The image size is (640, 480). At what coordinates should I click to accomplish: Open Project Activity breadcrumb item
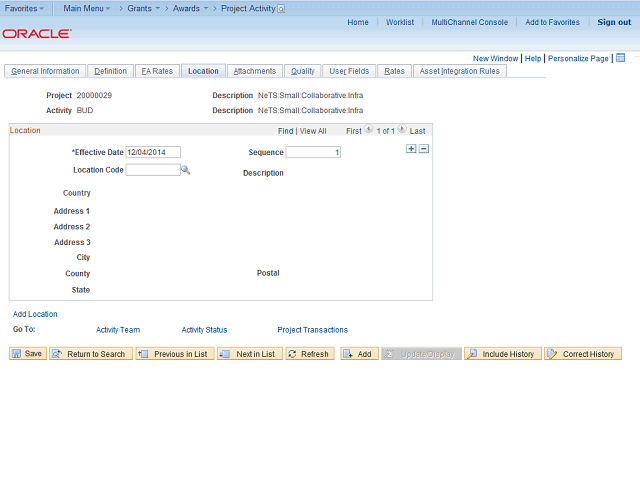[x=248, y=8]
